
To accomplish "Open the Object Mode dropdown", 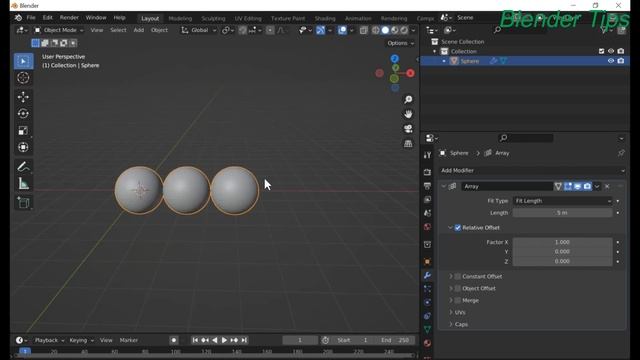I will (58, 30).
